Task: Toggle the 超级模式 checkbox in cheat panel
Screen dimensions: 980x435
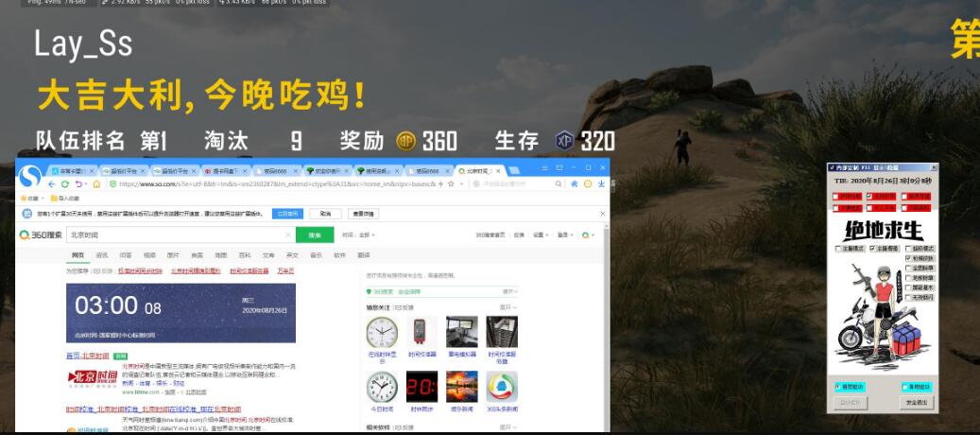Action: click(909, 249)
